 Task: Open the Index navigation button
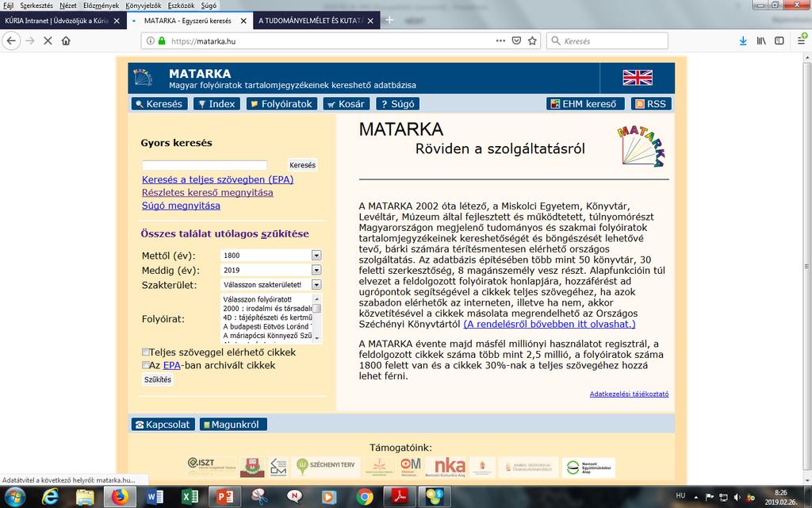coord(217,104)
